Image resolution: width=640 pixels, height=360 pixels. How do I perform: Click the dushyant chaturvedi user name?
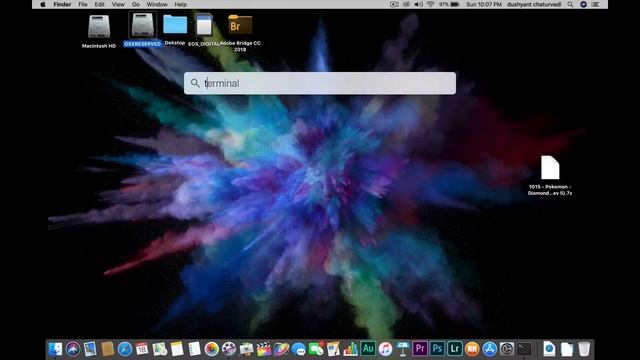tap(534, 4)
